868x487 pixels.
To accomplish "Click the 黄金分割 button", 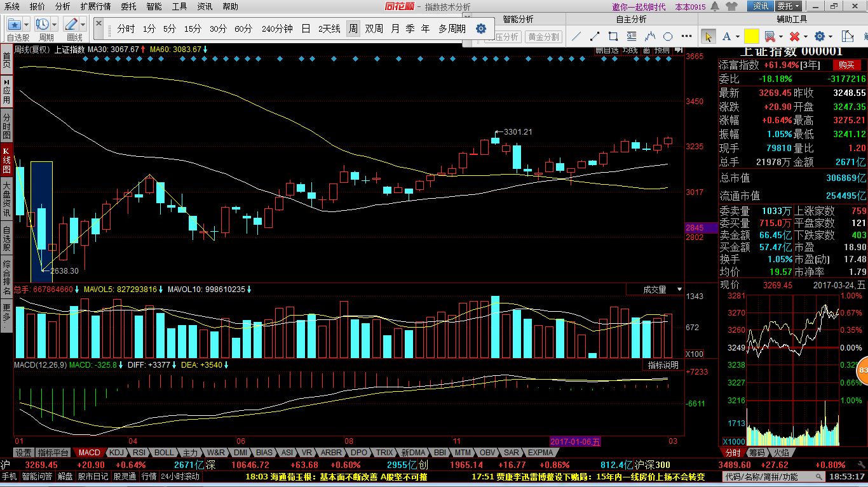I will (544, 37).
